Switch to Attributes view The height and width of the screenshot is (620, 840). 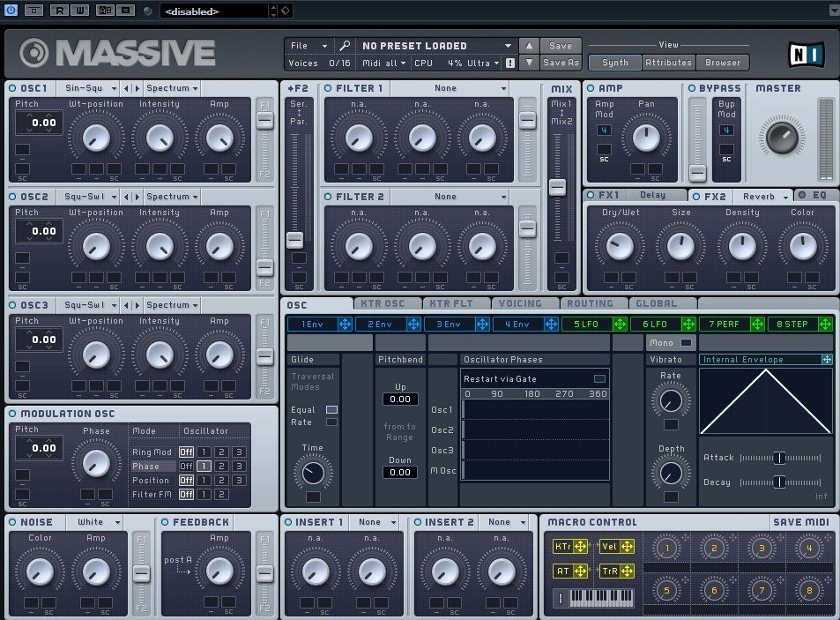pos(669,63)
